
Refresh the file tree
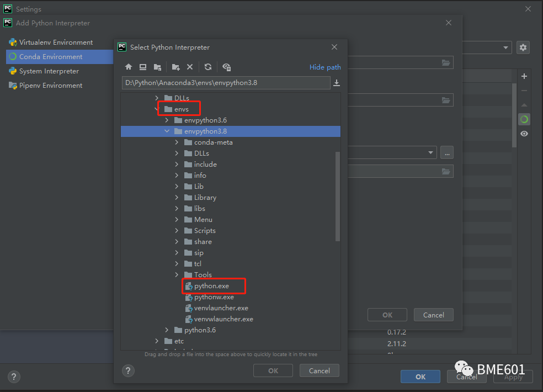(x=208, y=67)
